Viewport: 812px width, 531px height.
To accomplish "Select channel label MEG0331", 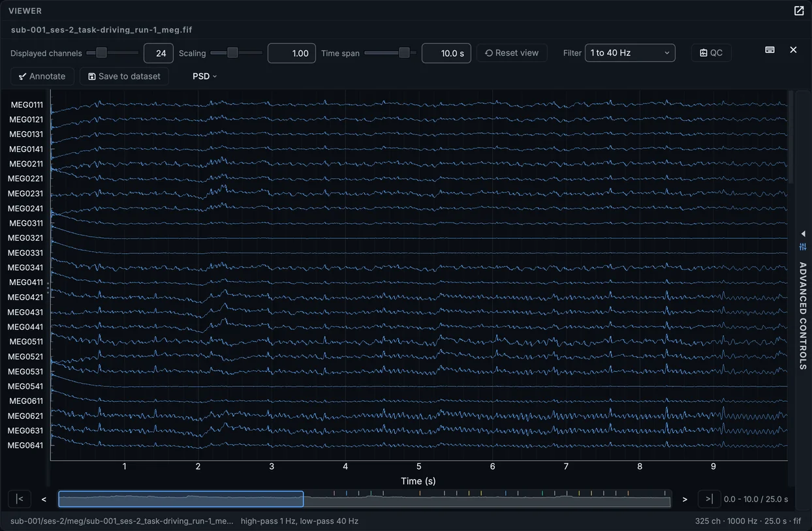I will click(26, 253).
